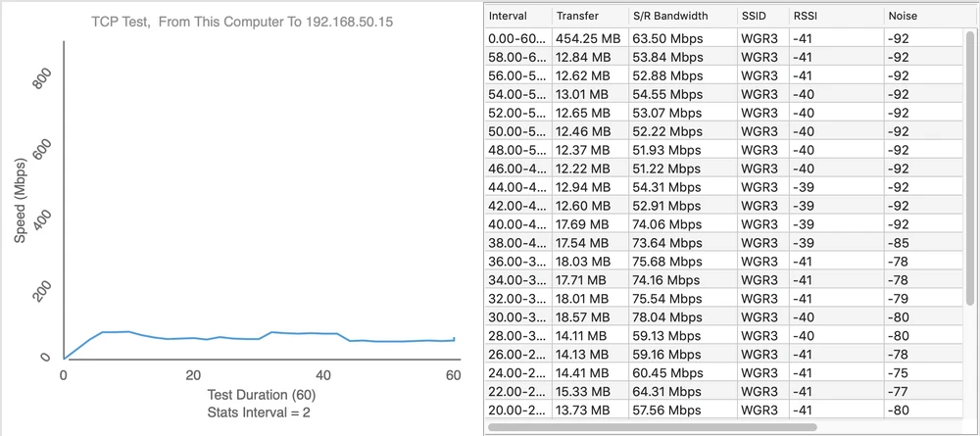The width and height of the screenshot is (980, 436).
Task: Click the Transfer column header
Action: tap(588, 17)
